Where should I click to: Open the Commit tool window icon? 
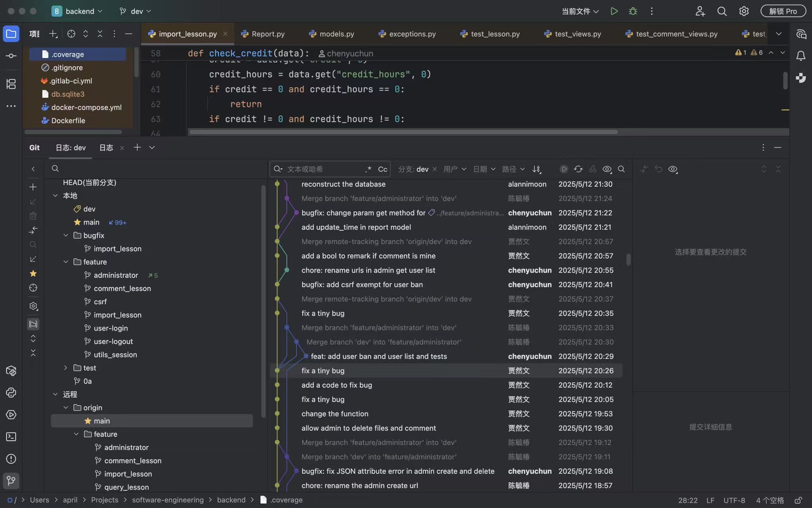[11, 56]
